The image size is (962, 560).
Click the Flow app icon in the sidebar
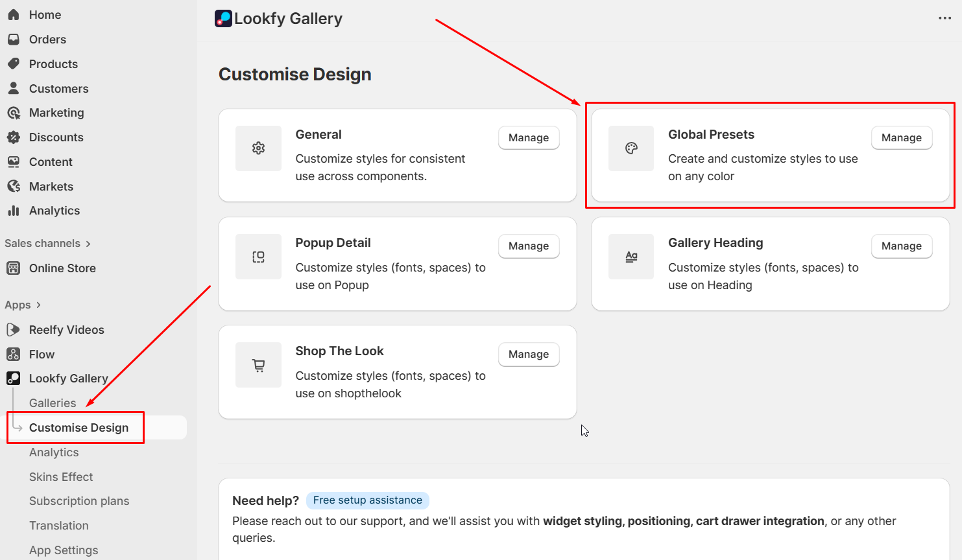click(13, 355)
